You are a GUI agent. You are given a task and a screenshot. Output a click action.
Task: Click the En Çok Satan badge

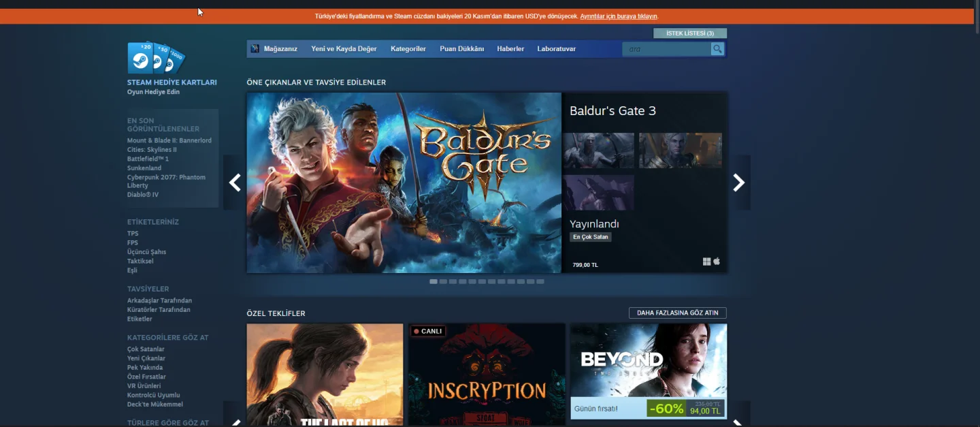[x=591, y=237]
